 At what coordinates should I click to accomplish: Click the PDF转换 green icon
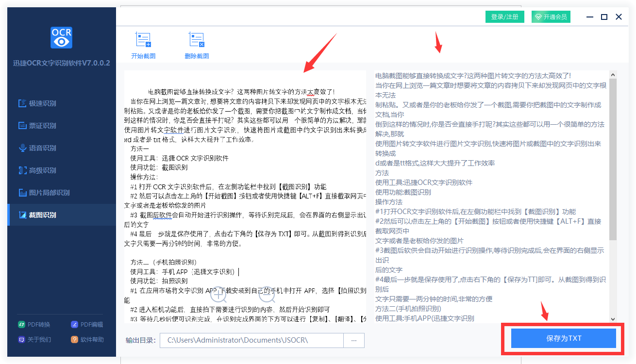21,325
